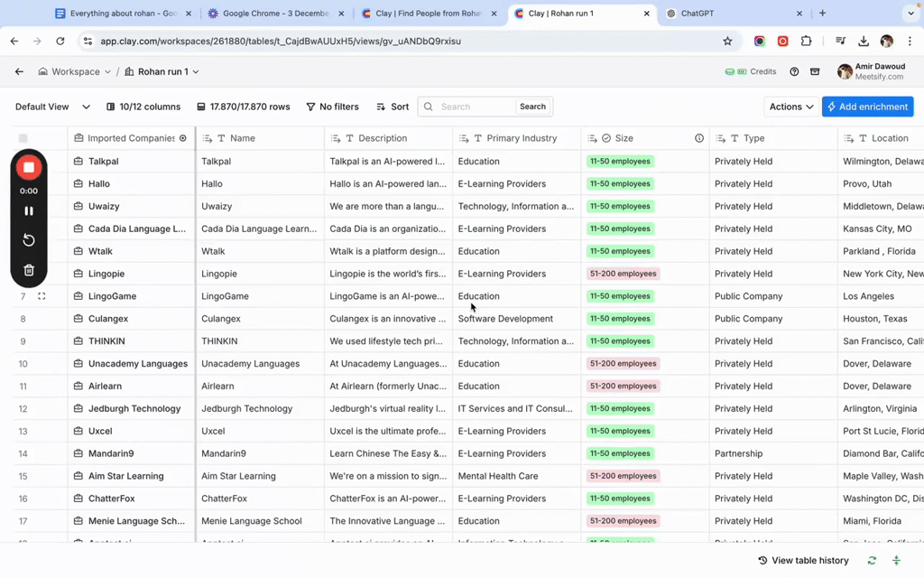The height and width of the screenshot is (578, 924).
Task: Tick the select-all rows checkbox
Action: tap(23, 138)
